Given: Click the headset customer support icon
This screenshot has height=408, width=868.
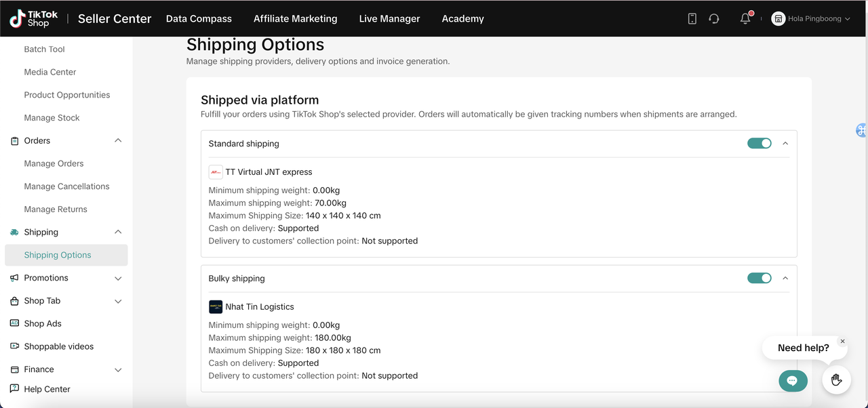Looking at the screenshot, I should click(713, 19).
